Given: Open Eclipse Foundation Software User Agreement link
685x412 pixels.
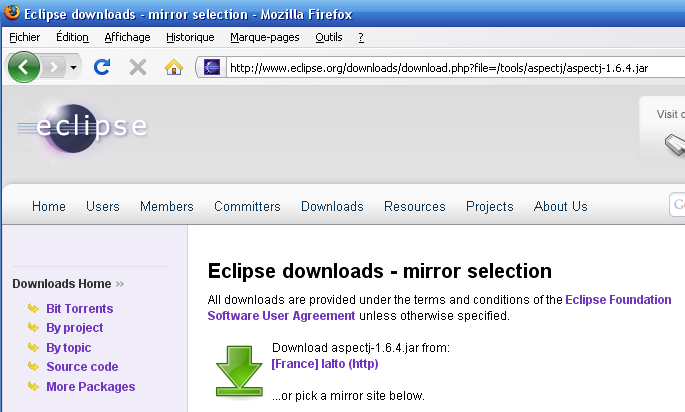Looking at the screenshot, I should point(281,315).
